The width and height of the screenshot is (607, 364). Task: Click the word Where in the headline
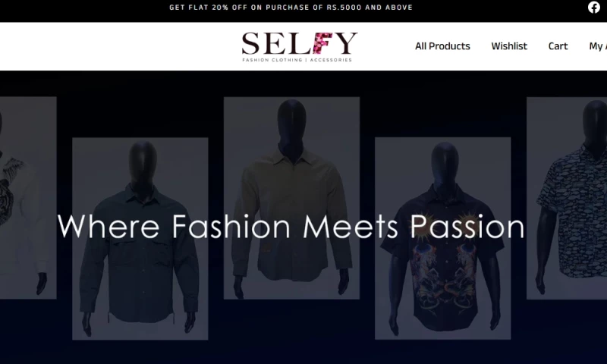coord(109,227)
